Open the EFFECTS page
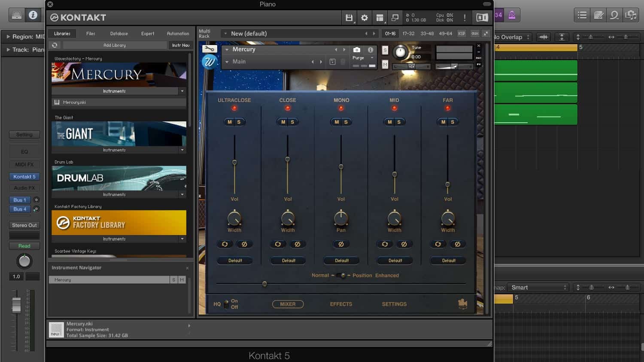Viewport: 644px width, 362px height. coord(341,304)
